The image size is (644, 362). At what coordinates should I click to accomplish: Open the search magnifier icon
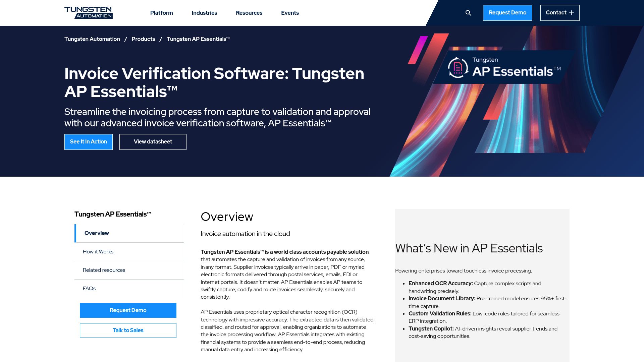click(x=469, y=13)
